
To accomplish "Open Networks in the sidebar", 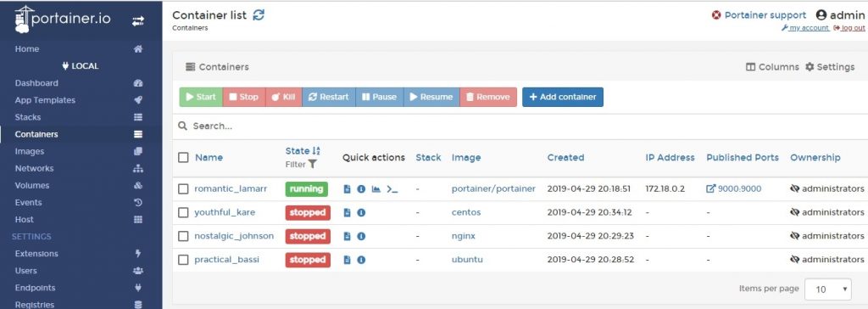I will (x=34, y=169).
